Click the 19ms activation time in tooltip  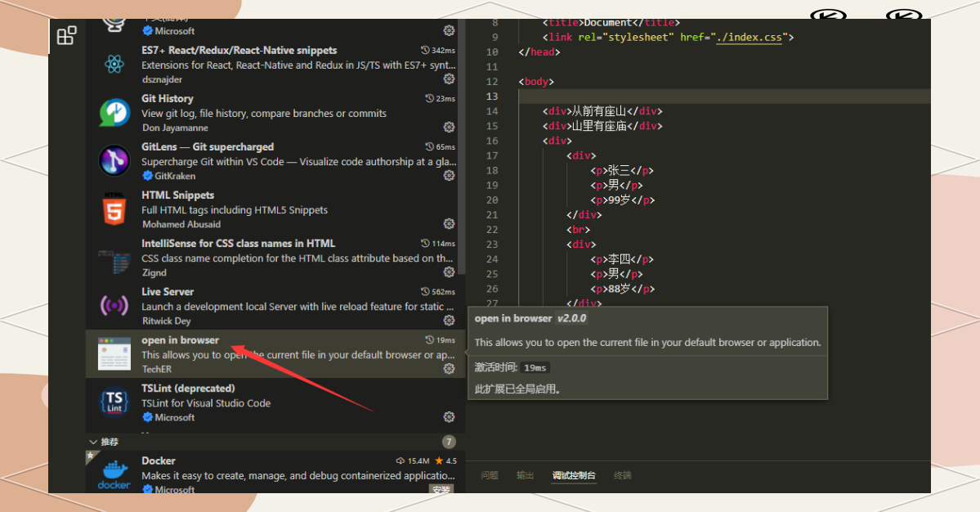pos(535,367)
